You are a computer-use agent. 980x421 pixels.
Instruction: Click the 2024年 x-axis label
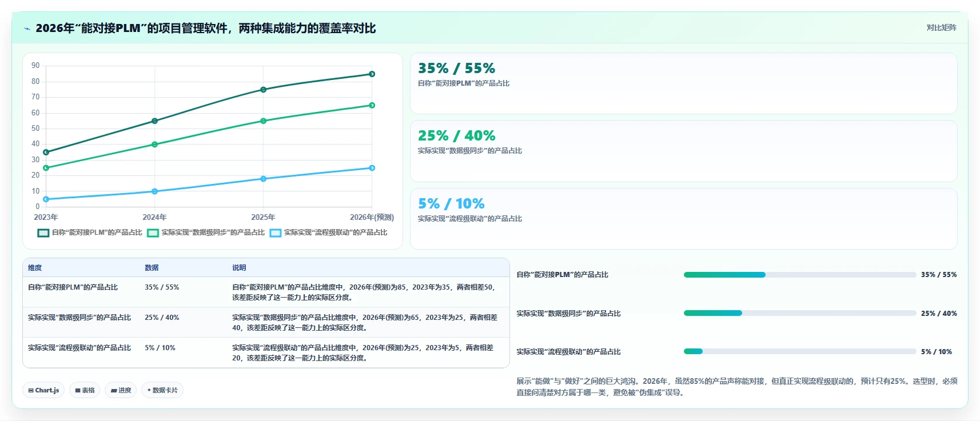154,218
